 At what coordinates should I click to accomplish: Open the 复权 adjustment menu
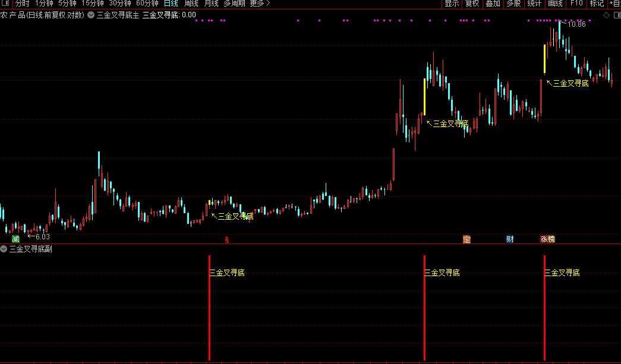pos(472,4)
